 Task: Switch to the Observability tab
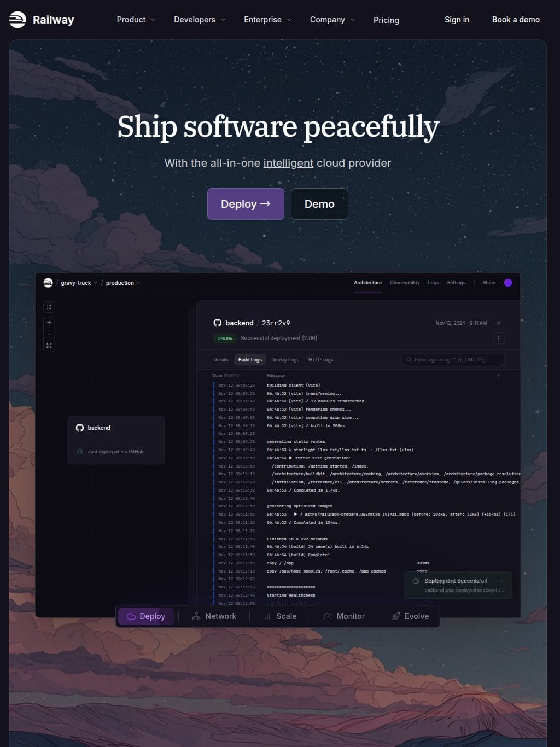pos(405,283)
